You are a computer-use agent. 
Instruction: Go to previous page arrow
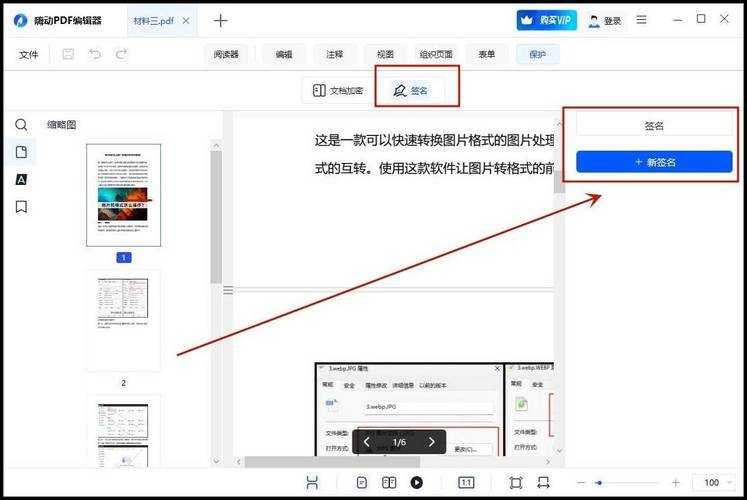pos(366,442)
